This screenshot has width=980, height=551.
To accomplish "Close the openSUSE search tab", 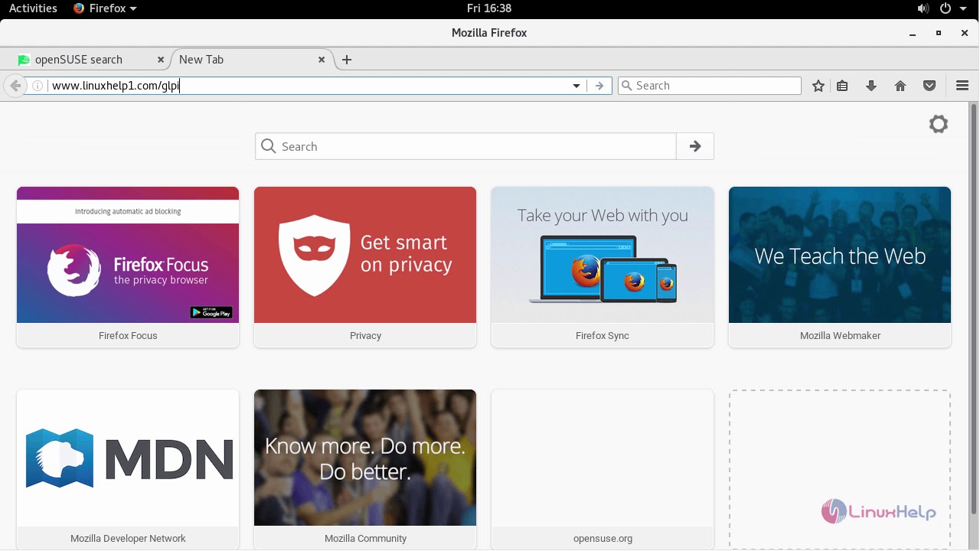I will pos(161,60).
